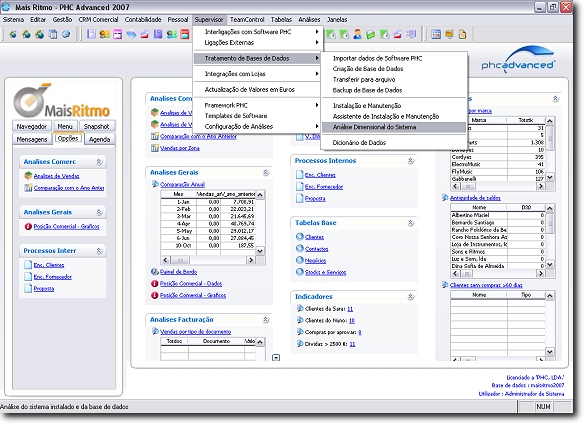Click the orange card toolbar icon
This screenshot has width=584, height=425.
click(x=449, y=34)
